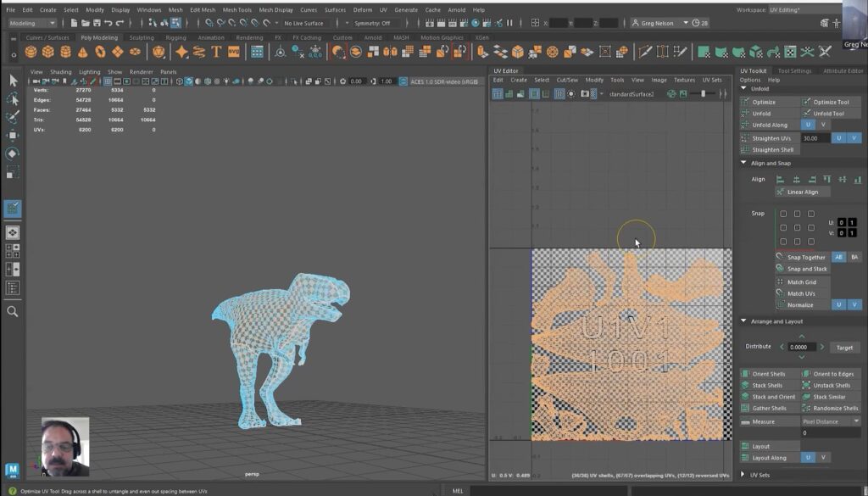This screenshot has height=496, width=868.
Task: Collapse the Arrange and Layout section
Action: pos(743,321)
